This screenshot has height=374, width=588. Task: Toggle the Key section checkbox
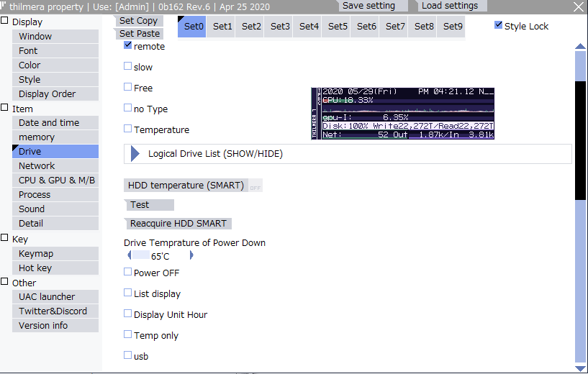[x=4, y=237]
